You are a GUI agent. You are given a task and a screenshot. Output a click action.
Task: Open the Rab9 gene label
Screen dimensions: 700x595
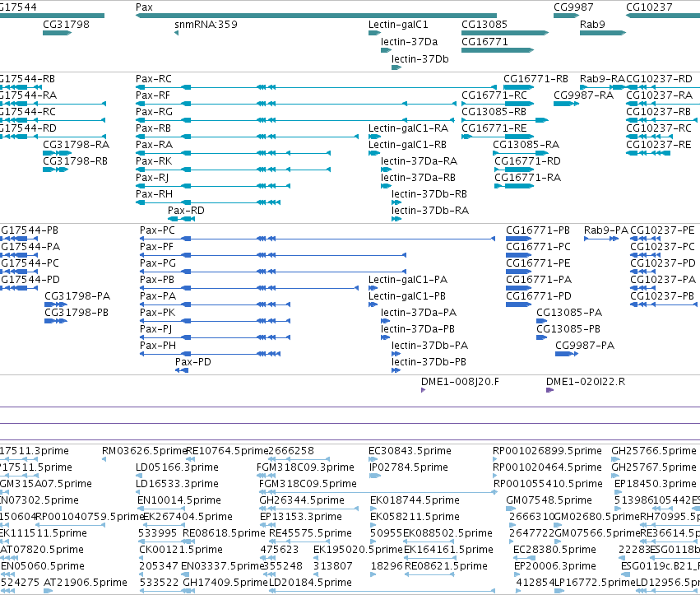pyautogui.click(x=592, y=25)
